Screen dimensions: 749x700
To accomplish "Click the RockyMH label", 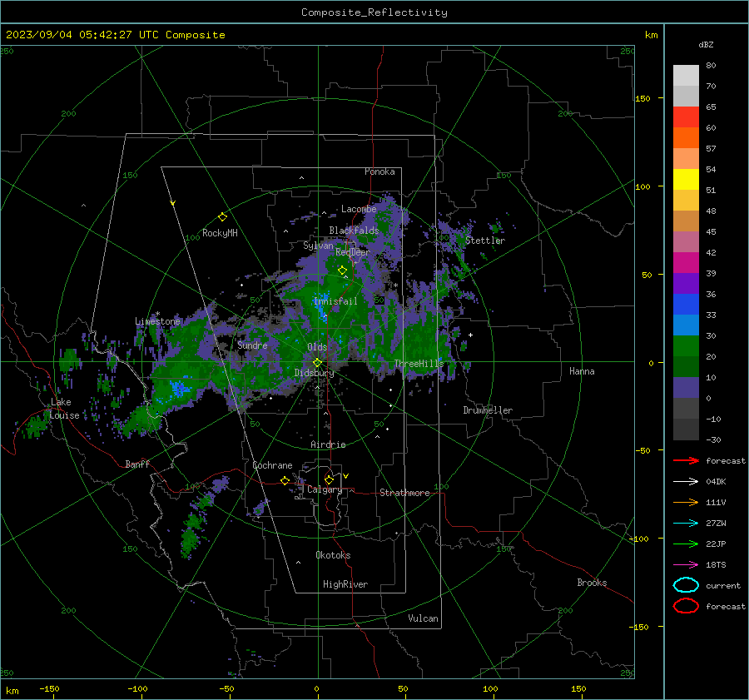I will (x=220, y=233).
